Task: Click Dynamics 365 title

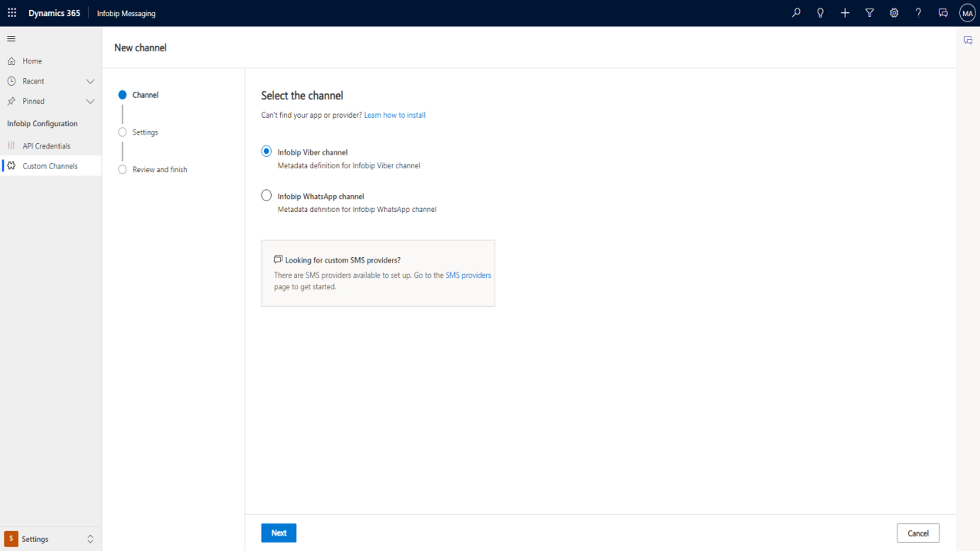Action: 54,13
